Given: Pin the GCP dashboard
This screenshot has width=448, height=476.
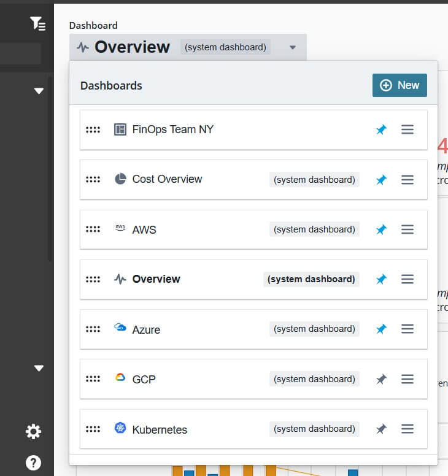Looking at the screenshot, I should [x=381, y=379].
